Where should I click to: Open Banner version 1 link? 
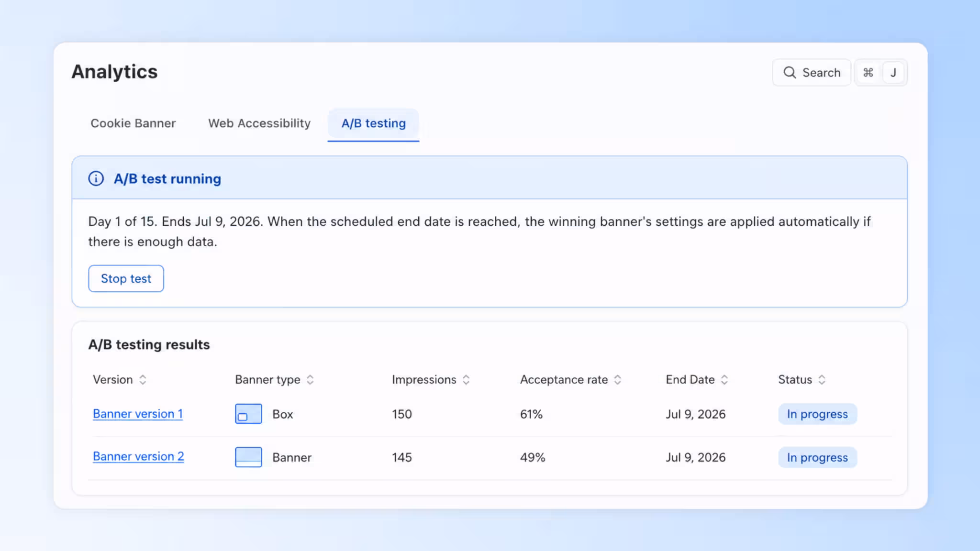138,414
